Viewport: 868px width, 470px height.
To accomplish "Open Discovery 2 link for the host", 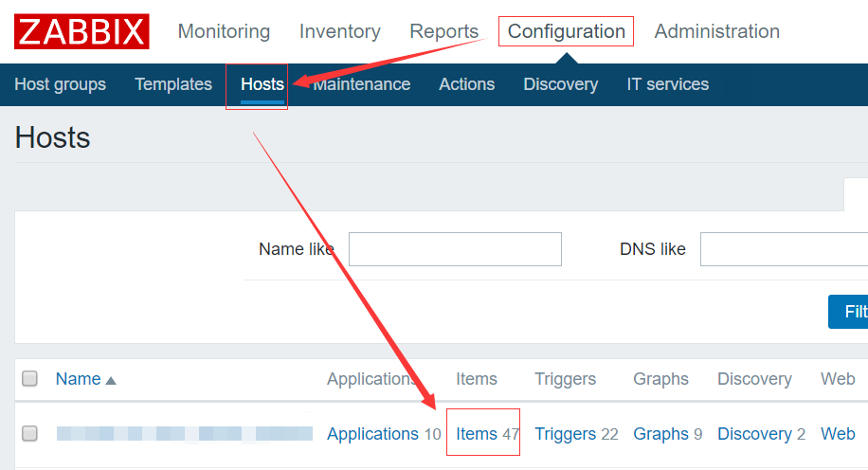I will coord(761,433).
